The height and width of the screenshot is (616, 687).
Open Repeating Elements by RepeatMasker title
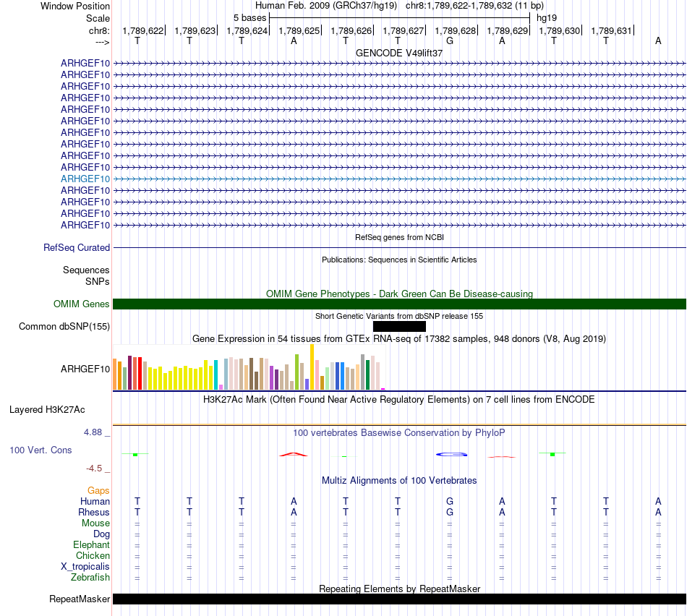(399, 589)
